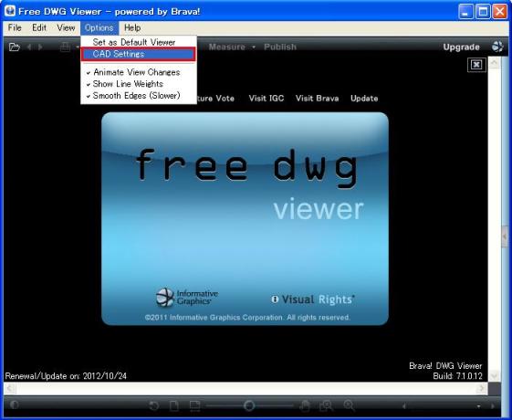Click the open file folder icon

click(x=14, y=47)
